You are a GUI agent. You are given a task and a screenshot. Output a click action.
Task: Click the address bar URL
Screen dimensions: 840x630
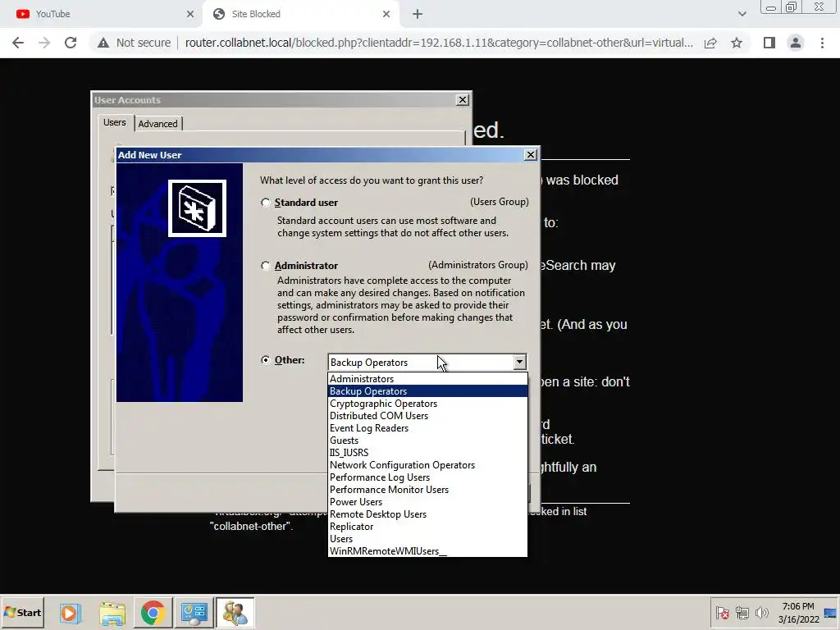[x=439, y=43]
